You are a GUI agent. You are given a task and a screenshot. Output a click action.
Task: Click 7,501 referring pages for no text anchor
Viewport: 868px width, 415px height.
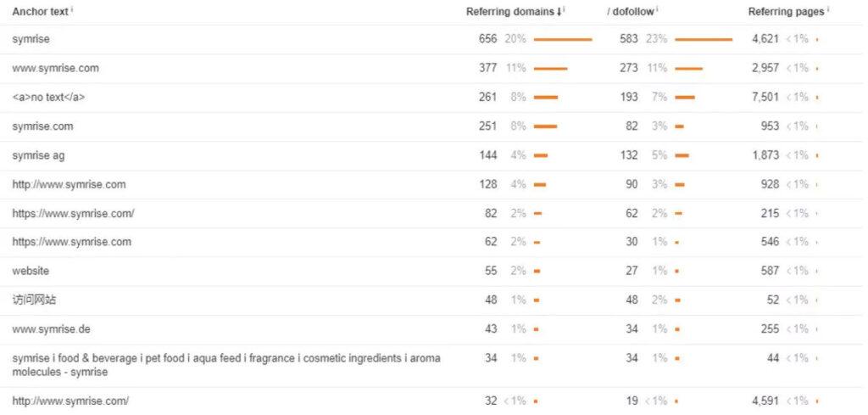click(765, 97)
